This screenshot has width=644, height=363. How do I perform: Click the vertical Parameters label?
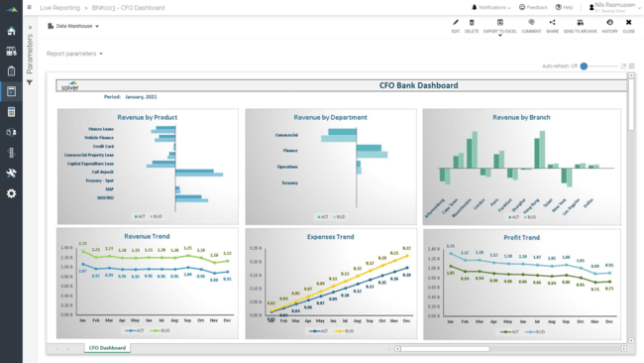tap(30, 54)
